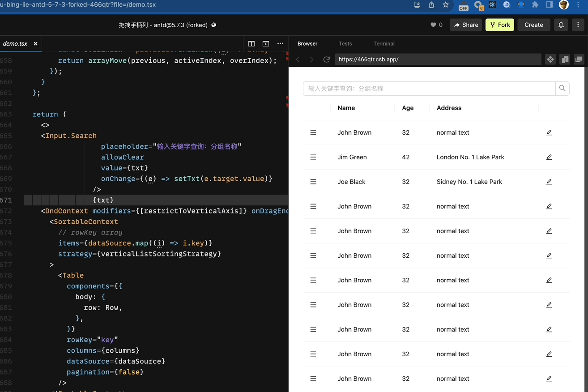The width and height of the screenshot is (588, 392).
Task: Open the browser extensions puzzle menu
Action: point(535,5)
